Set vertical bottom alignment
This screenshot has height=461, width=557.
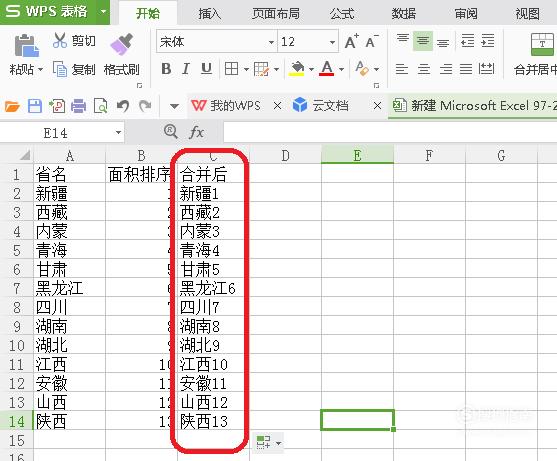(x=443, y=42)
